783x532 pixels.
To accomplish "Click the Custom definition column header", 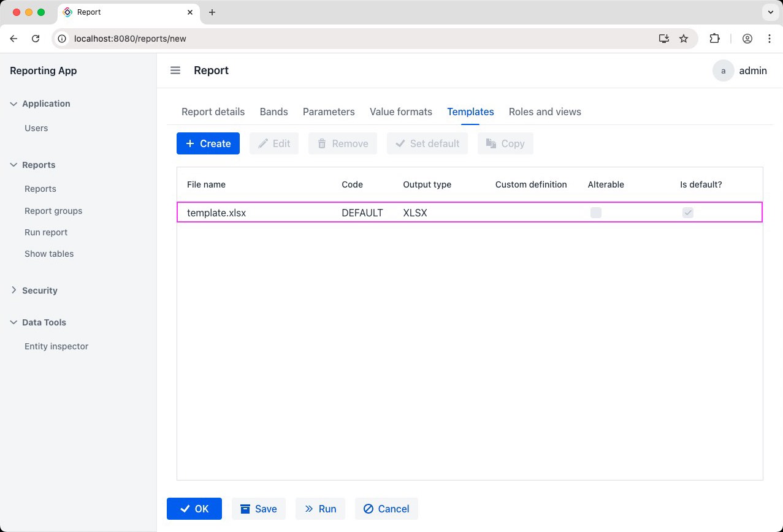I will pos(531,184).
